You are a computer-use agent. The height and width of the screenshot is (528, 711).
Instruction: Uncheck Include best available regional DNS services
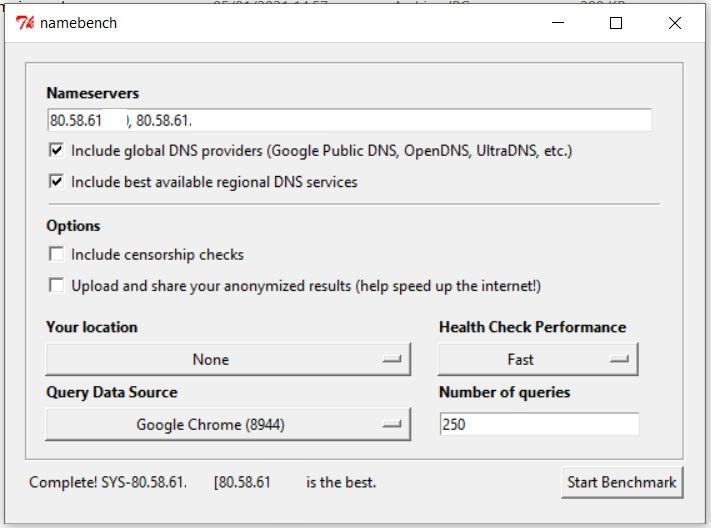pos(56,182)
